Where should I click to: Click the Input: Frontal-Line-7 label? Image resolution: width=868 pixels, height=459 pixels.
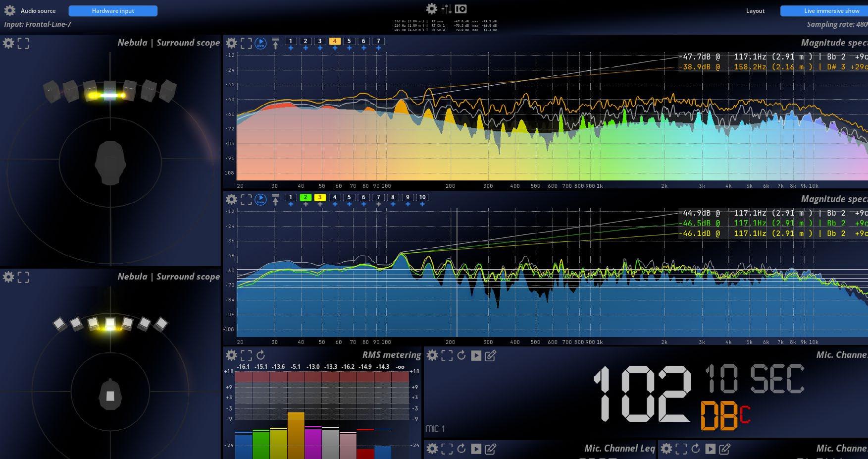[38, 24]
